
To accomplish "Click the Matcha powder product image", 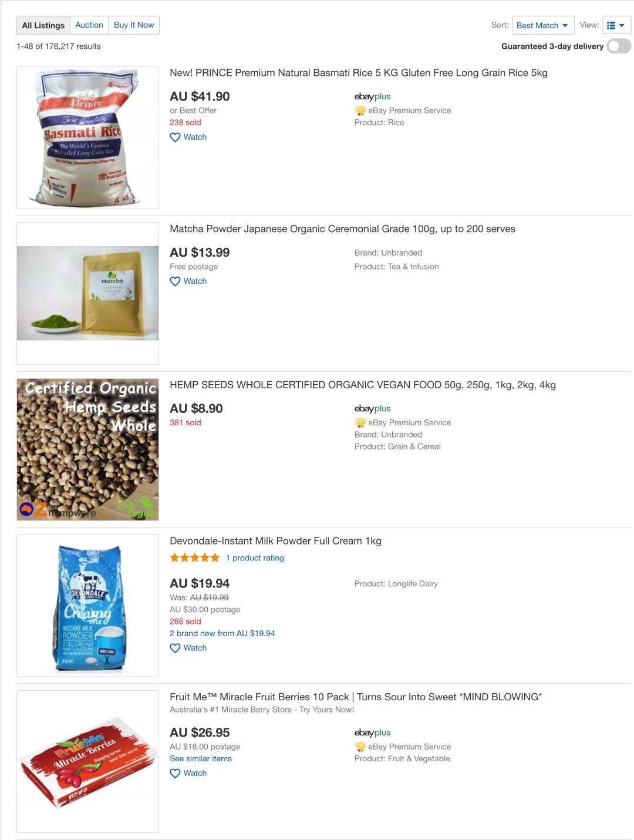I will [87, 293].
